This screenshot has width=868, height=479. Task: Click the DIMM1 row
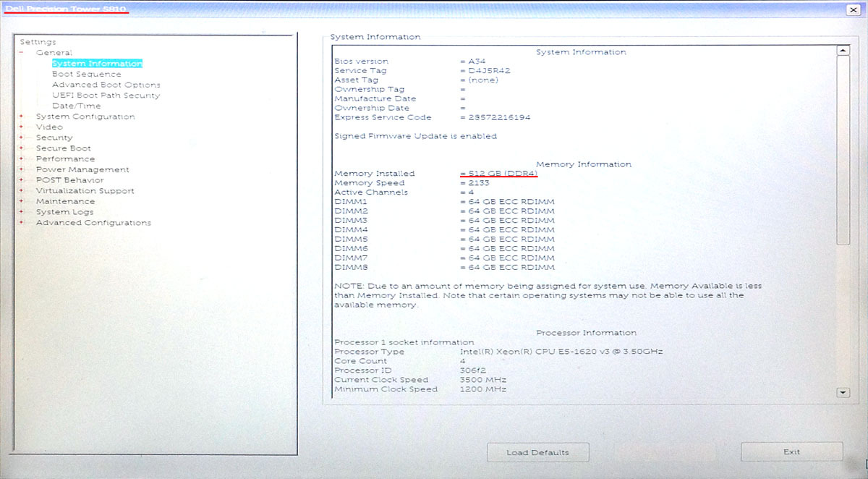tap(444, 202)
